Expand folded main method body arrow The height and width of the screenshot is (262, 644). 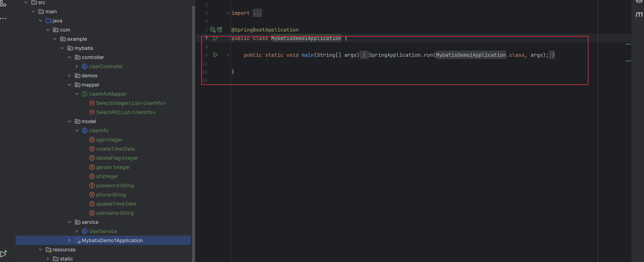point(228,55)
